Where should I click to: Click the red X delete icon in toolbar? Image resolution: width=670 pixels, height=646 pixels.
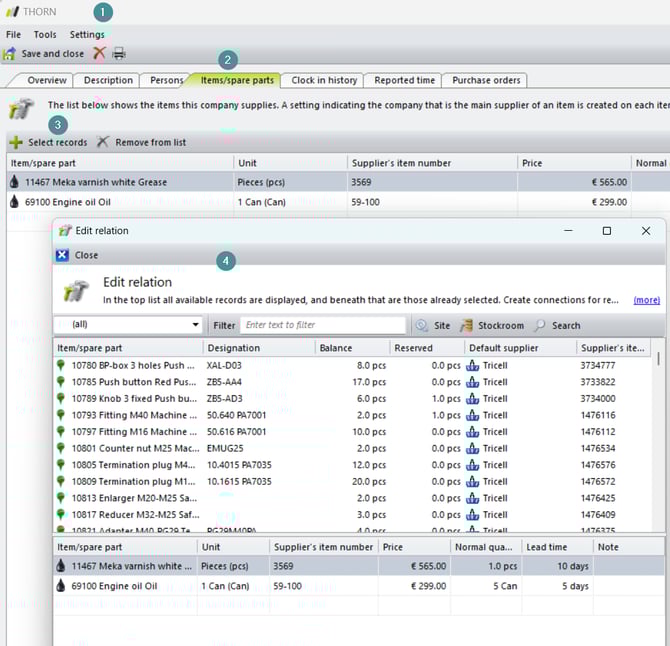click(99, 53)
